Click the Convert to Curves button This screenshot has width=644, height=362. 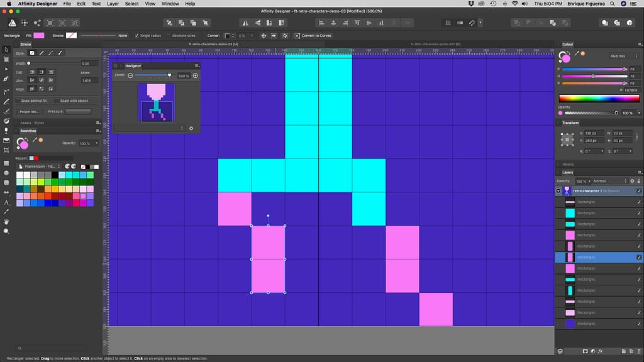click(318, 36)
